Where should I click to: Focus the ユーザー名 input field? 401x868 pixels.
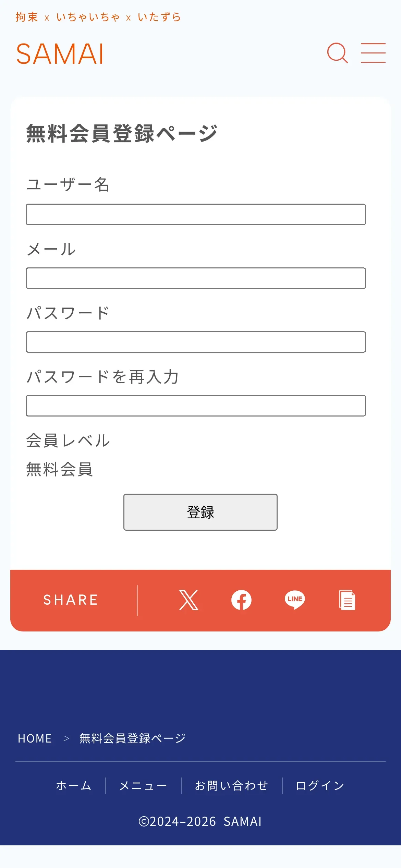pyautogui.click(x=196, y=215)
